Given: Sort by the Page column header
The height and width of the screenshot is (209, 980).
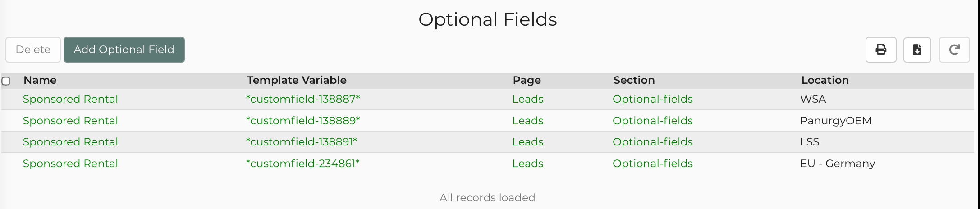Looking at the screenshot, I should [x=527, y=80].
